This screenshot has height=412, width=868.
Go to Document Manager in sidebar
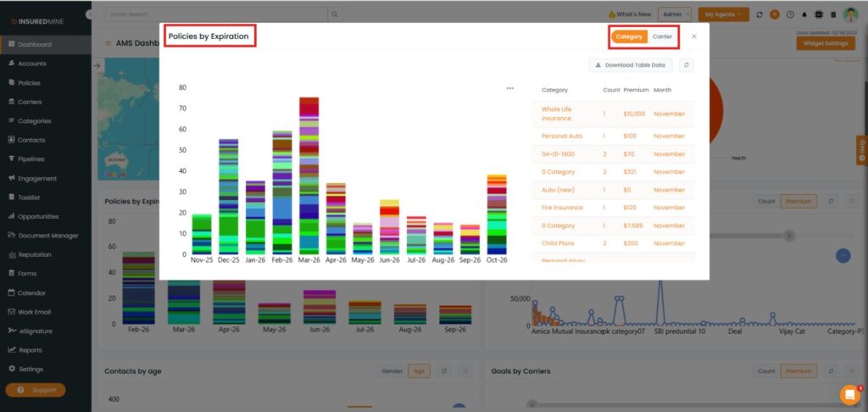(x=48, y=236)
